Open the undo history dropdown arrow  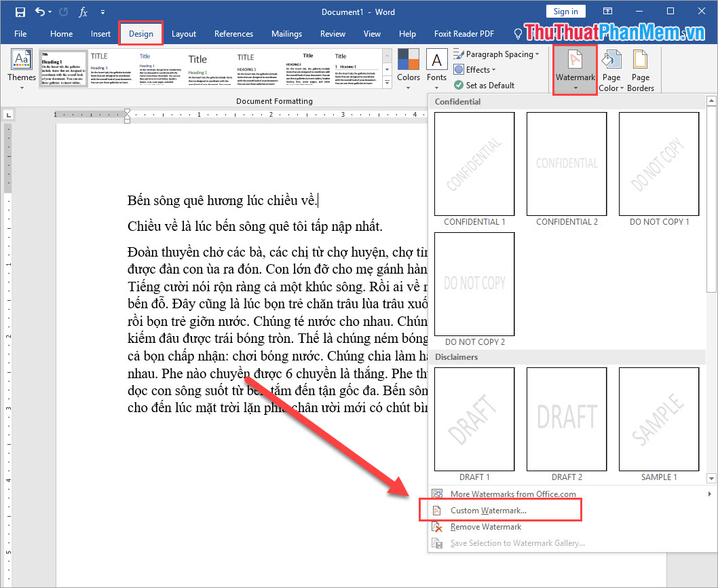pos(50,12)
